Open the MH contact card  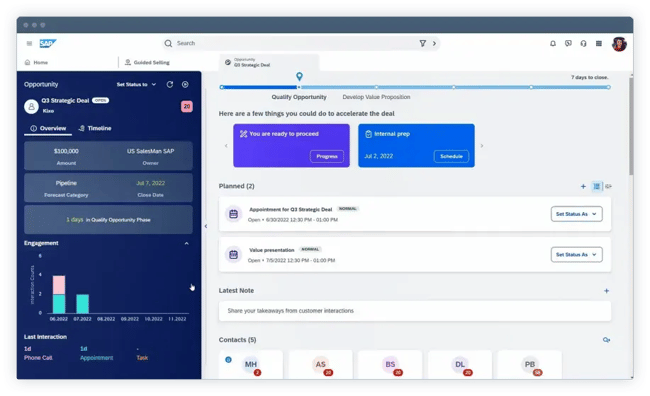pos(251,365)
